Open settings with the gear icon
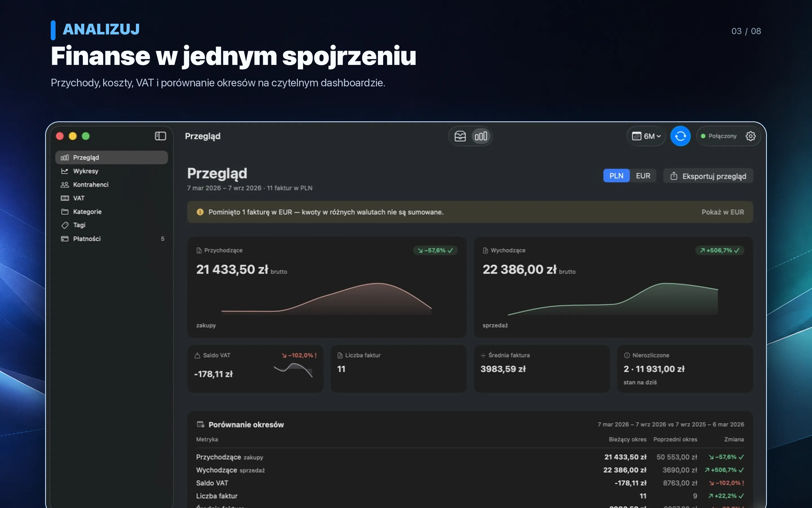Screen dimensions: 812x508 (751, 136)
